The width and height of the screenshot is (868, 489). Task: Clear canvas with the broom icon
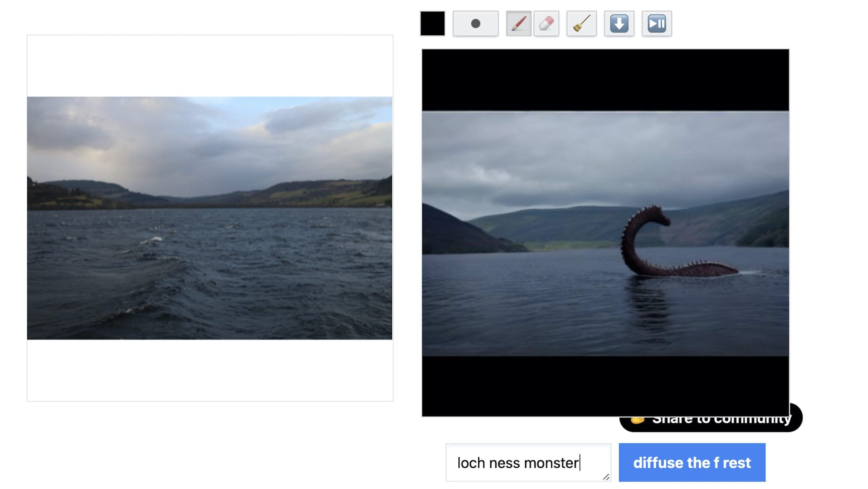(581, 23)
